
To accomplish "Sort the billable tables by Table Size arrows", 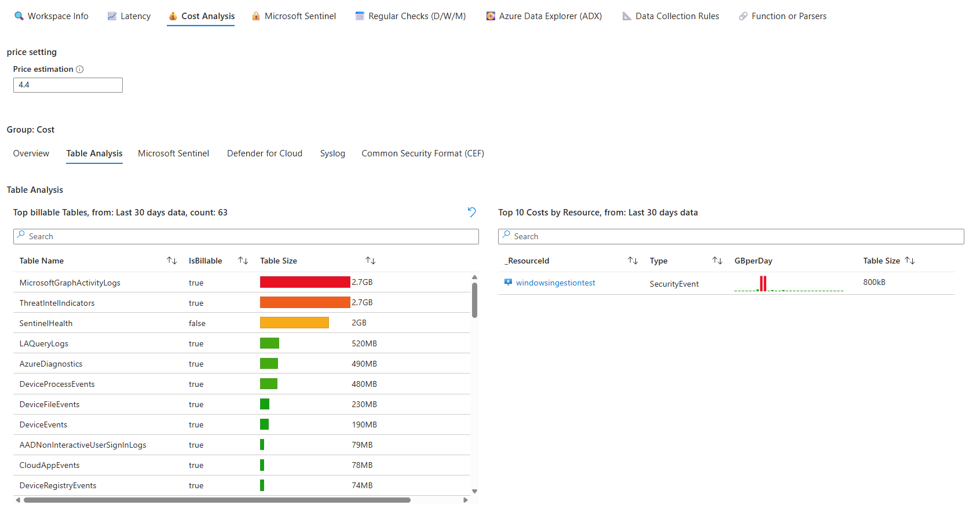I will [x=371, y=261].
